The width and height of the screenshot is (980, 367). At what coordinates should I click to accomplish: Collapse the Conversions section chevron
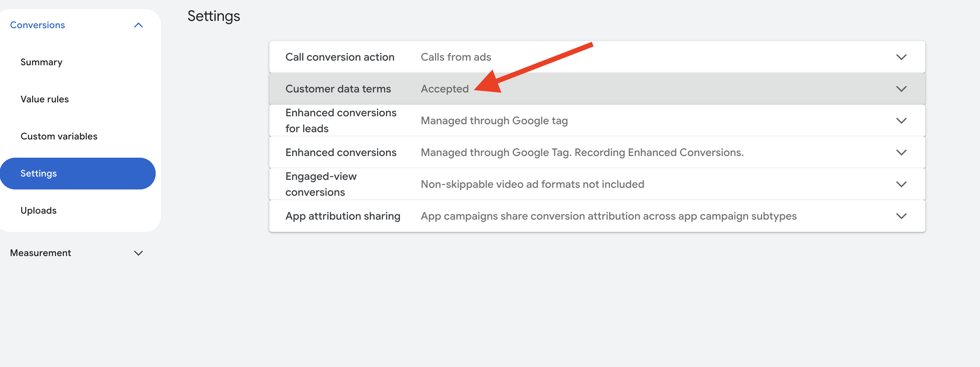138,25
